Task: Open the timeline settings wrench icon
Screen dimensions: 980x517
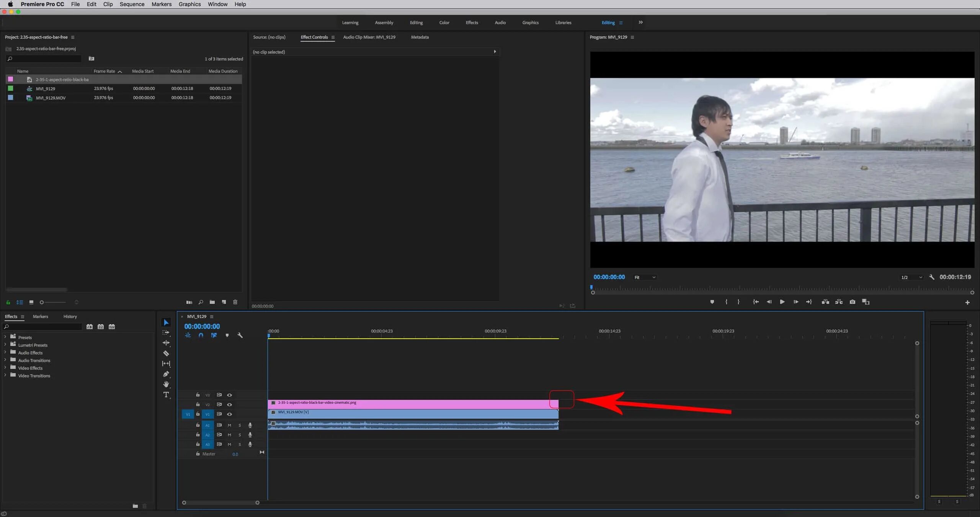Action: [x=240, y=335]
